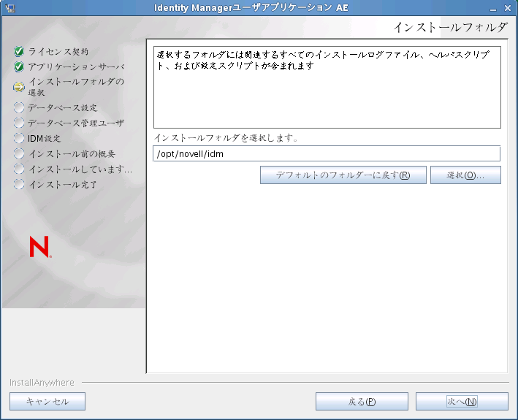
Task: Click the empty circle icon beside インストール完了
Action: coord(19,184)
